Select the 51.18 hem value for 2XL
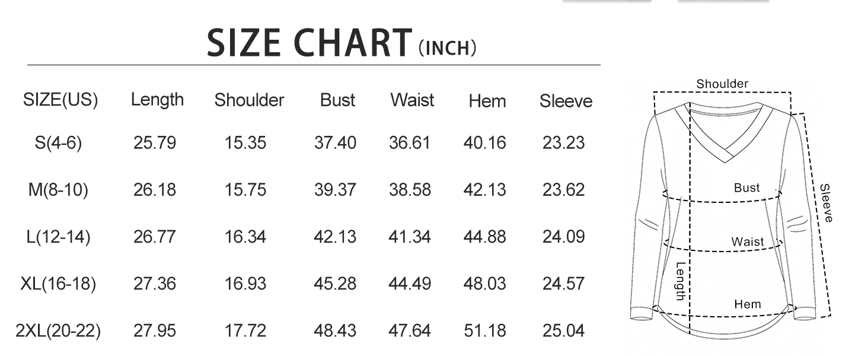The width and height of the screenshot is (868, 356). point(485,330)
